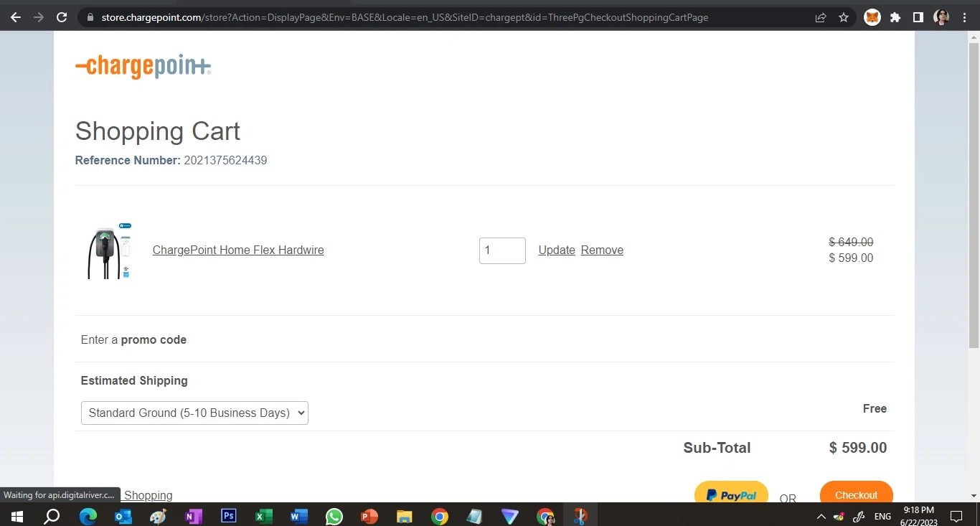980x526 pixels.
Task: Open Photoshop from the taskbar
Action: (229, 516)
